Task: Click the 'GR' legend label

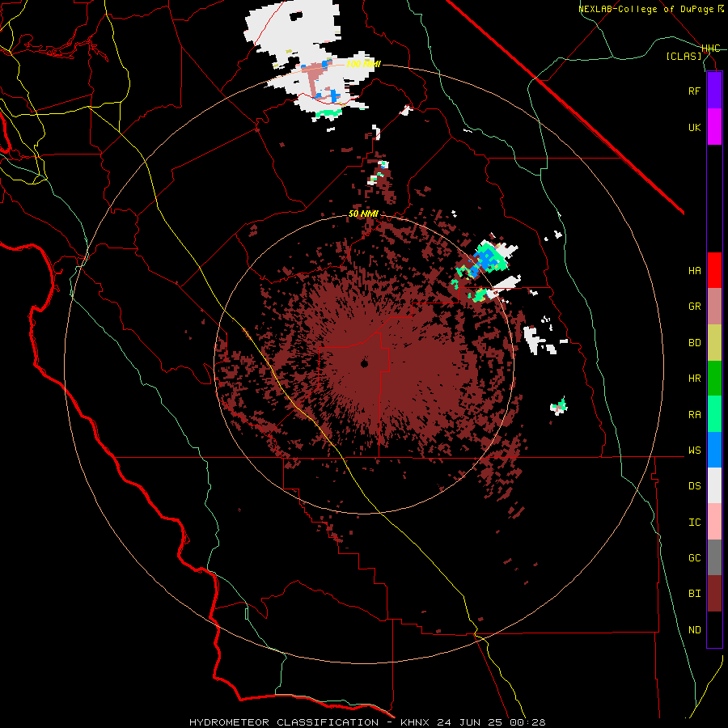Action: click(x=694, y=307)
